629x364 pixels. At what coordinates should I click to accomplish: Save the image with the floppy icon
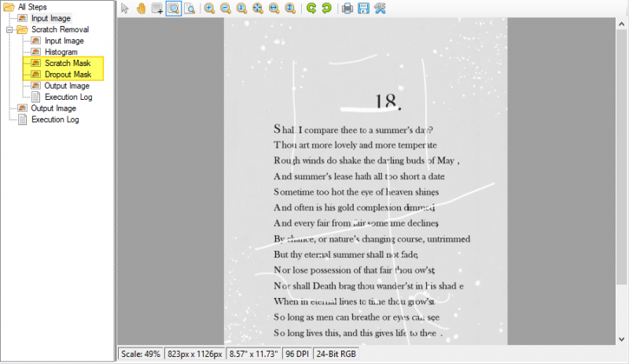tap(363, 9)
